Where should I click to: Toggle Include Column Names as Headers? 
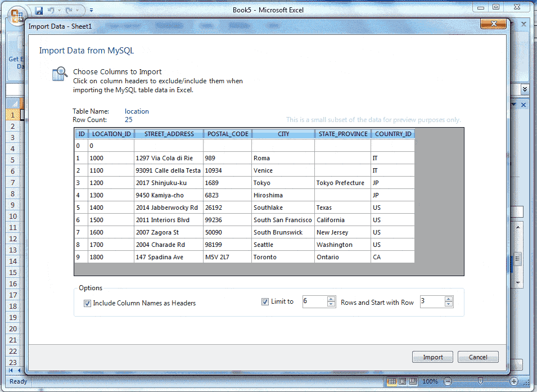click(x=88, y=303)
